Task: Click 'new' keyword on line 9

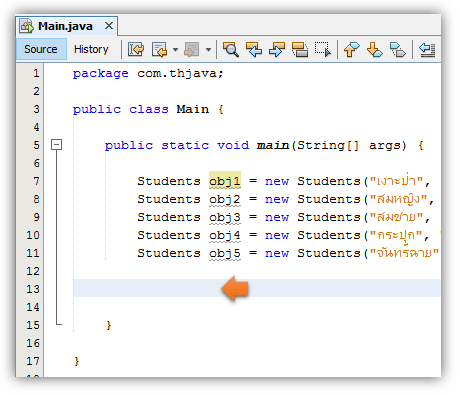Action: (277, 217)
